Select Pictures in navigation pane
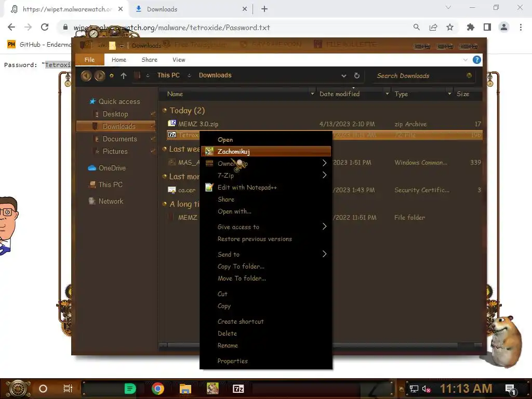Viewport: 532px width, 399px height. point(115,151)
